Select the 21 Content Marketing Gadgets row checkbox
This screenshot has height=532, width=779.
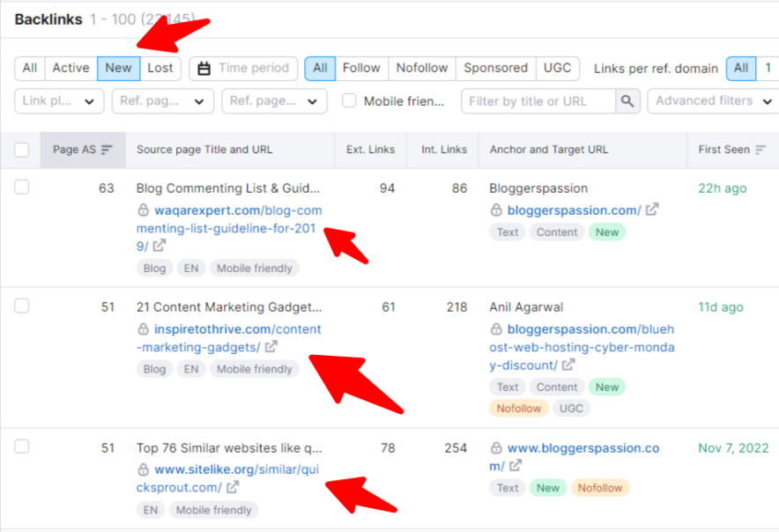click(x=22, y=306)
